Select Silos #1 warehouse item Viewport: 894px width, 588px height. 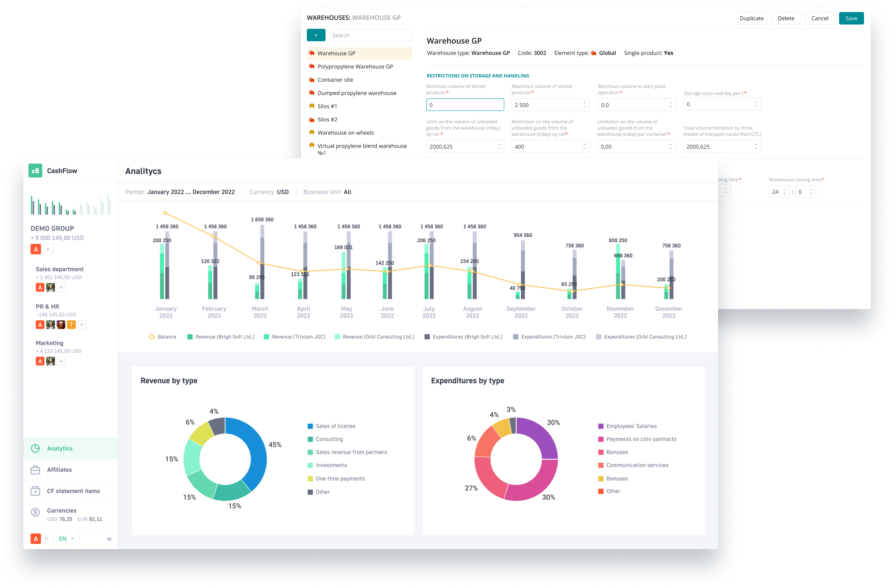click(327, 106)
